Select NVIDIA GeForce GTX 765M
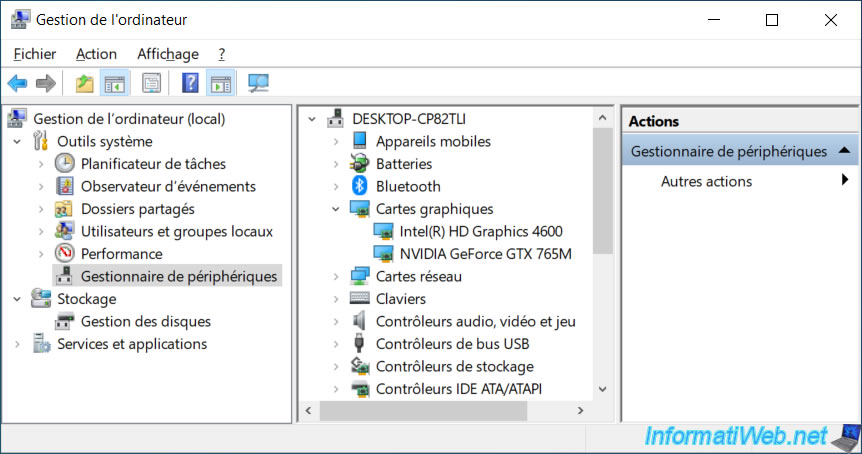The height and width of the screenshot is (454, 862). 485,254
